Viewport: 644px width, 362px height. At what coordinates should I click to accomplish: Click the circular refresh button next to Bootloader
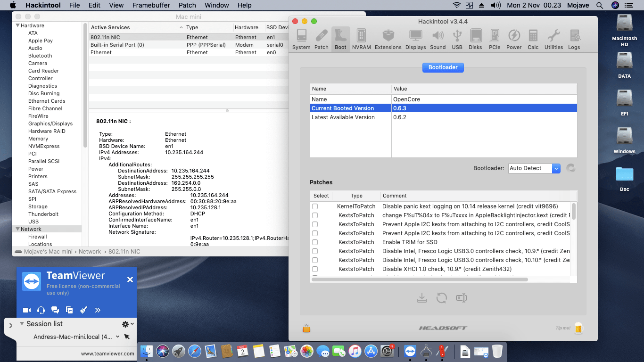[571, 168]
